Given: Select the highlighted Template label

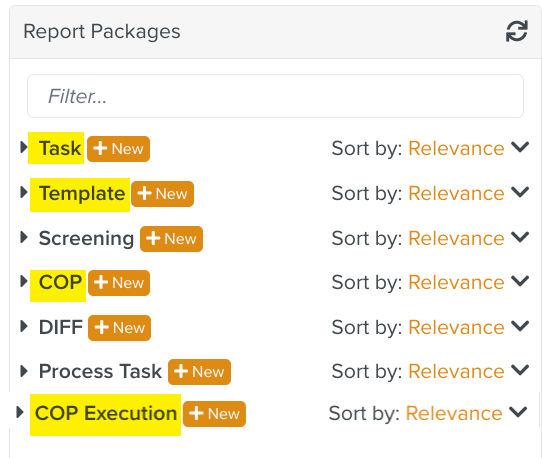Looking at the screenshot, I should pos(82,193).
